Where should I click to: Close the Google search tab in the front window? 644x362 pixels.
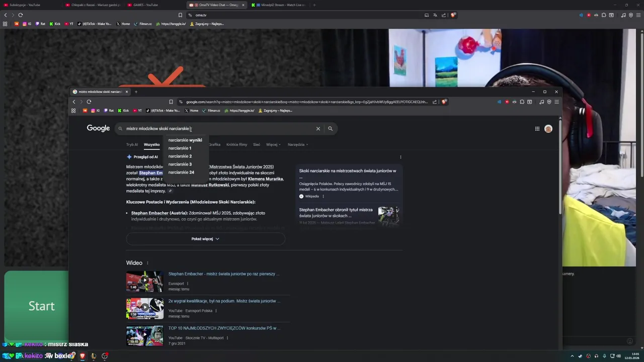[127, 92]
